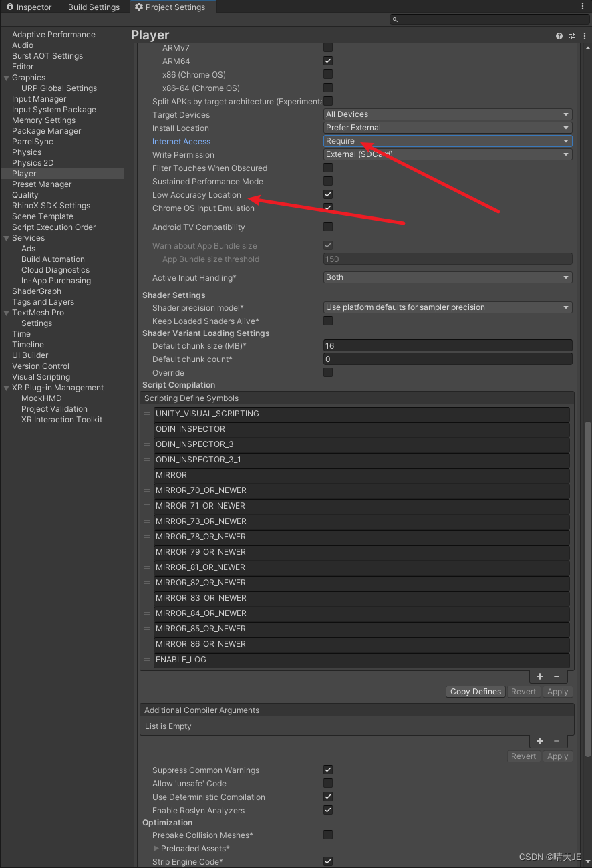Expand the Preloaded Assets section
The width and height of the screenshot is (592, 868).
[154, 848]
